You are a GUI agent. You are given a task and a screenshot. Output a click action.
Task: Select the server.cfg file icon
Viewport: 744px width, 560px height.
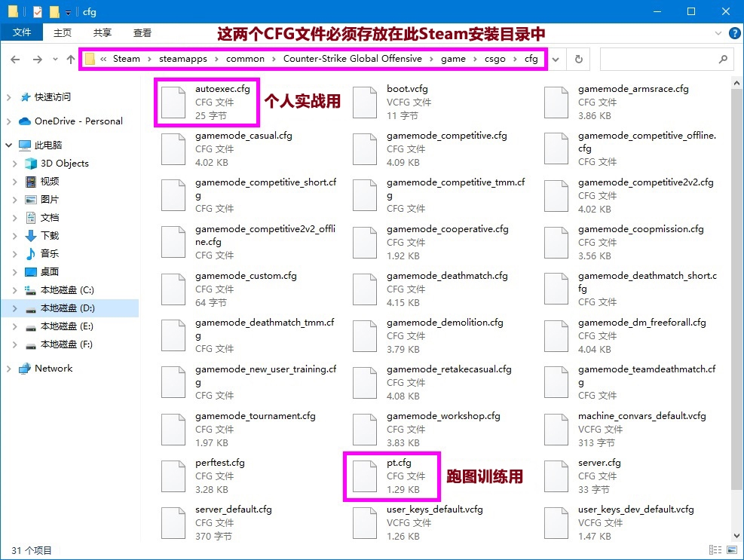(556, 476)
